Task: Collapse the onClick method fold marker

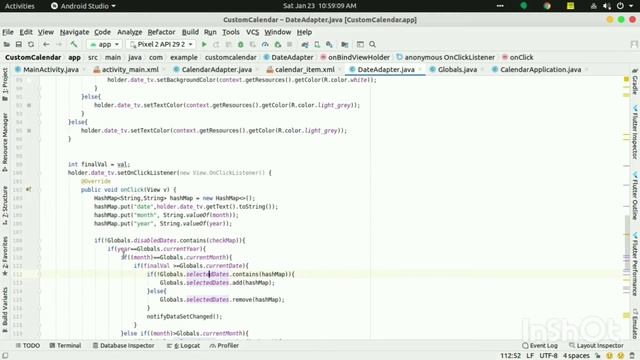Action: [40, 189]
